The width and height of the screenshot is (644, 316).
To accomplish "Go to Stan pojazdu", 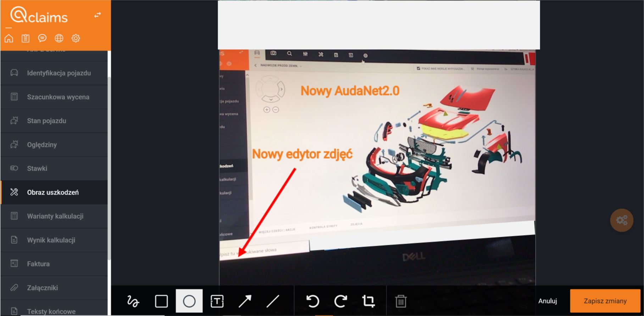I will 54,121.
